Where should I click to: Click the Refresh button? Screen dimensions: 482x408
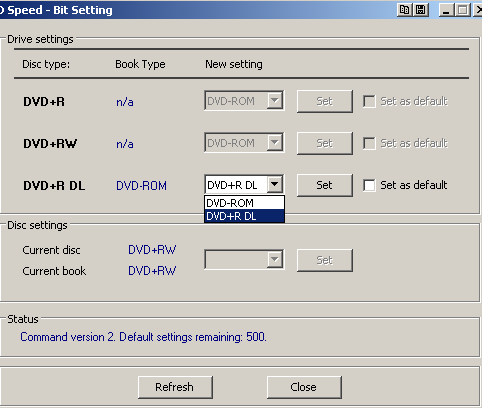[x=175, y=387]
